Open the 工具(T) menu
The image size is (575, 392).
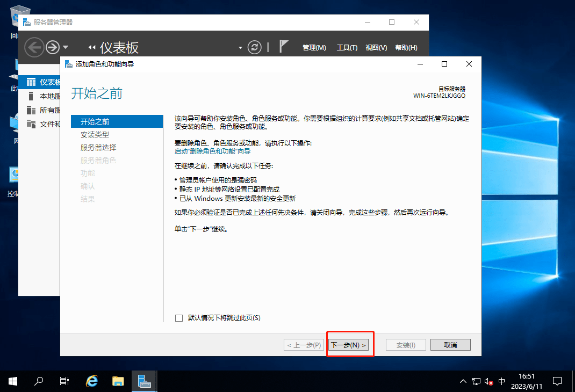(x=347, y=48)
